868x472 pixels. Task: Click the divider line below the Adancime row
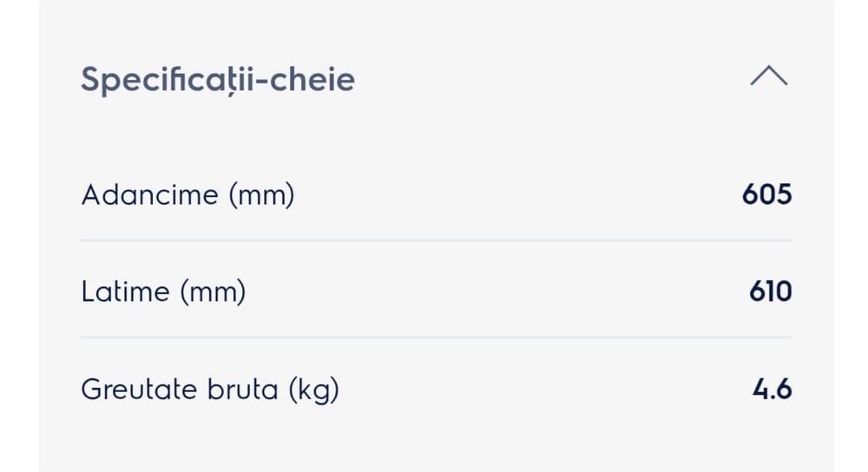pyautogui.click(x=436, y=240)
